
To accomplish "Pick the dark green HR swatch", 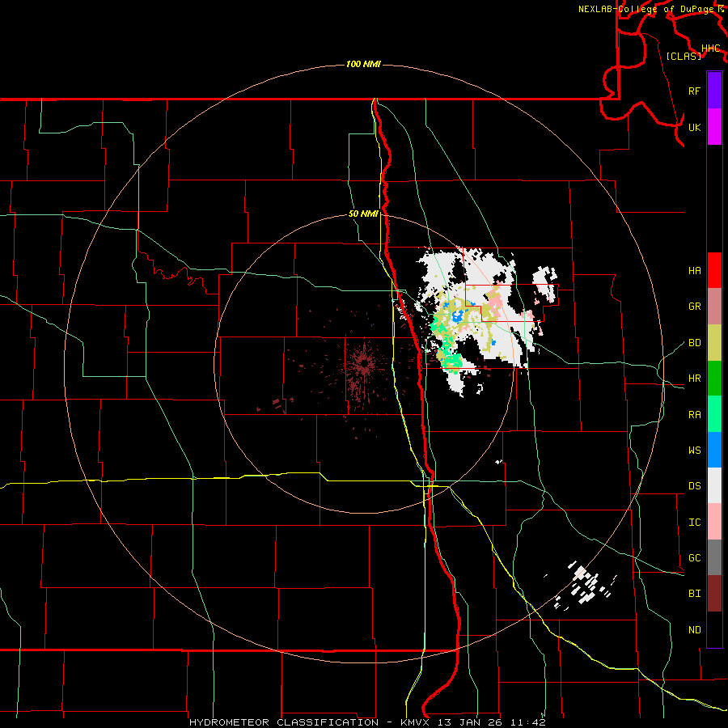I will (714, 379).
